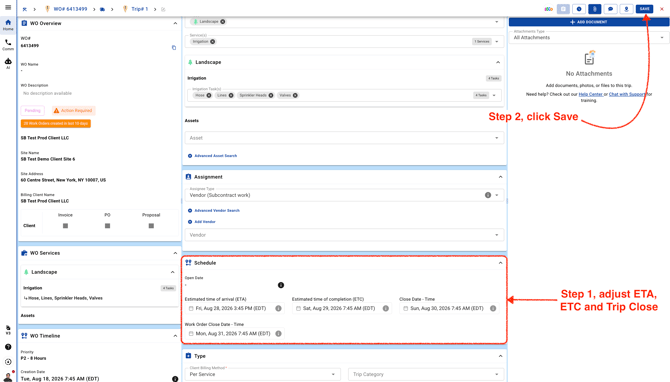The width and height of the screenshot is (670, 382).
Task: Open the Attachments Type dropdown
Action: tap(589, 38)
